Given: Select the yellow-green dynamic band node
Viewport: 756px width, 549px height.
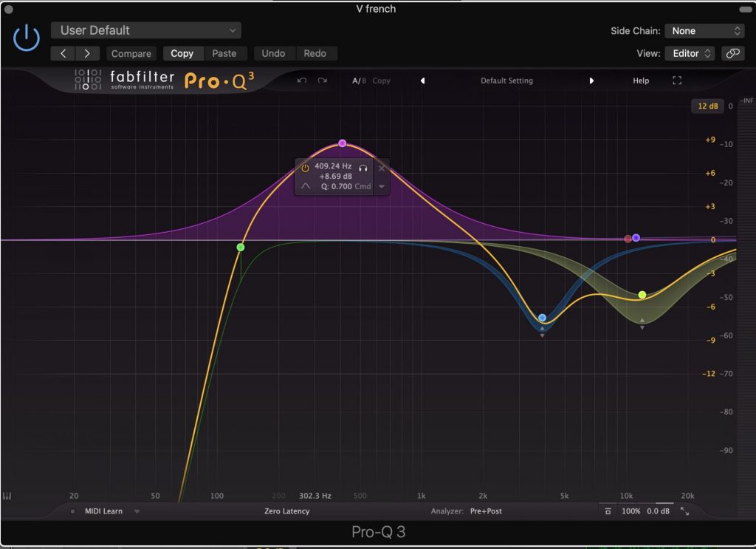Looking at the screenshot, I should (x=642, y=295).
